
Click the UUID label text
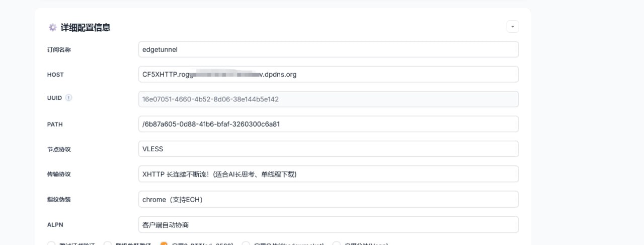54,98
